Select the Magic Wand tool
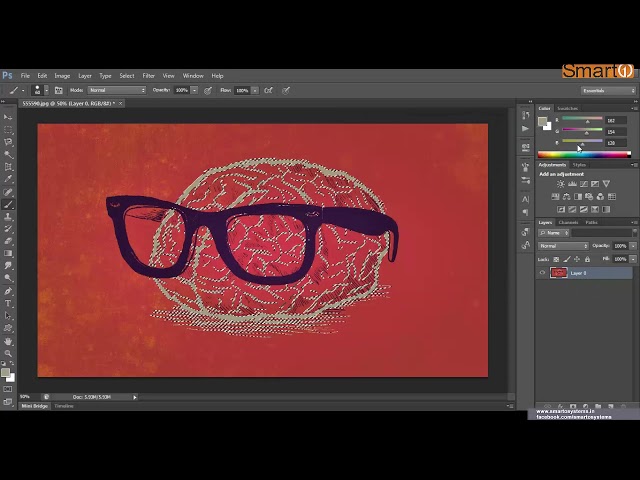This screenshot has height=480, width=640. tap(8, 155)
